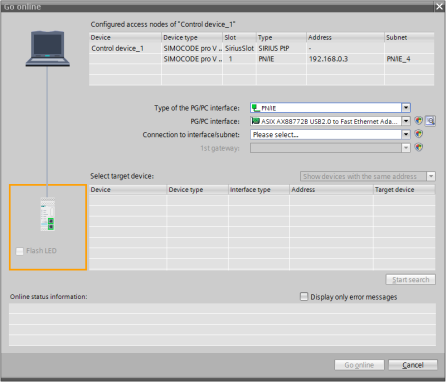Select the PN/IE type cell in table
The image size is (446, 382).
point(281,59)
